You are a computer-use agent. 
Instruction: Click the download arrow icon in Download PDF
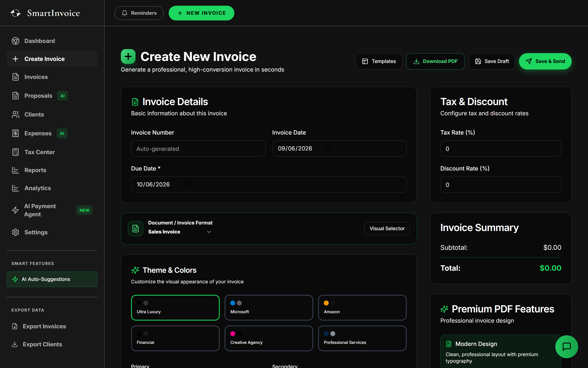coord(416,61)
